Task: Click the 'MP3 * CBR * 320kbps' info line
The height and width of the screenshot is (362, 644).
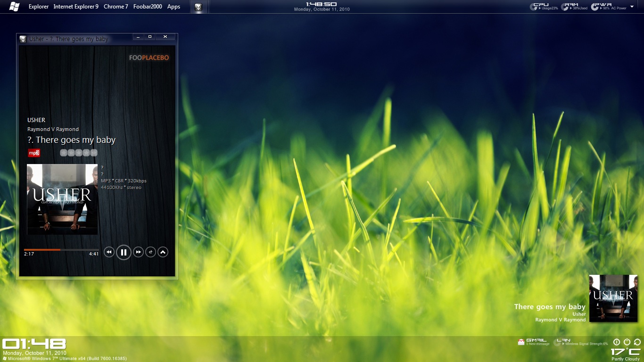Action: tap(124, 181)
